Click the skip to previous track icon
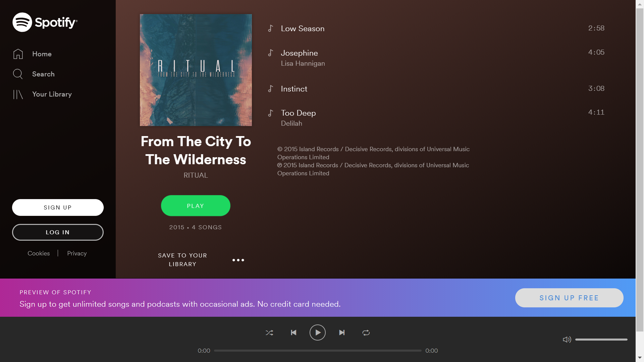Image resolution: width=644 pixels, height=362 pixels. click(x=293, y=333)
